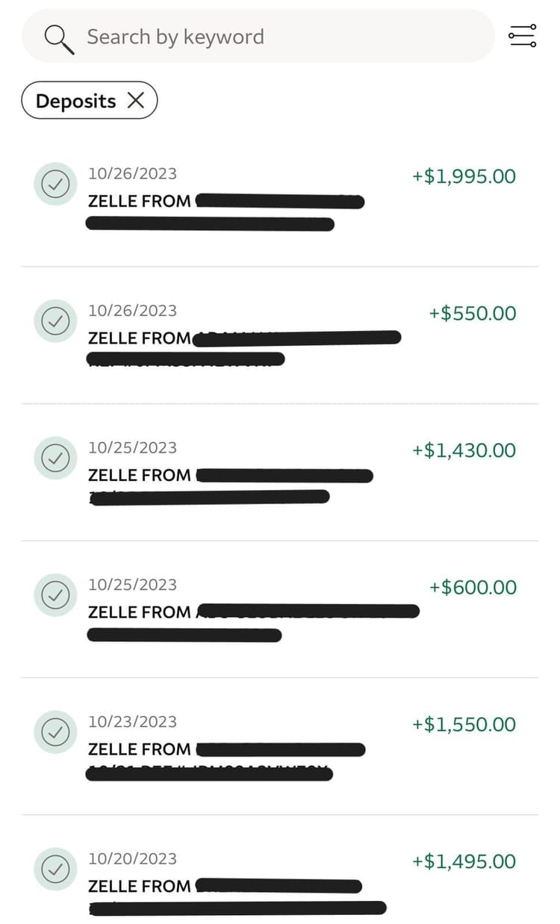The height and width of the screenshot is (924, 560).
Task: Select the +$1,430.00 deposit amount
Action: (464, 450)
